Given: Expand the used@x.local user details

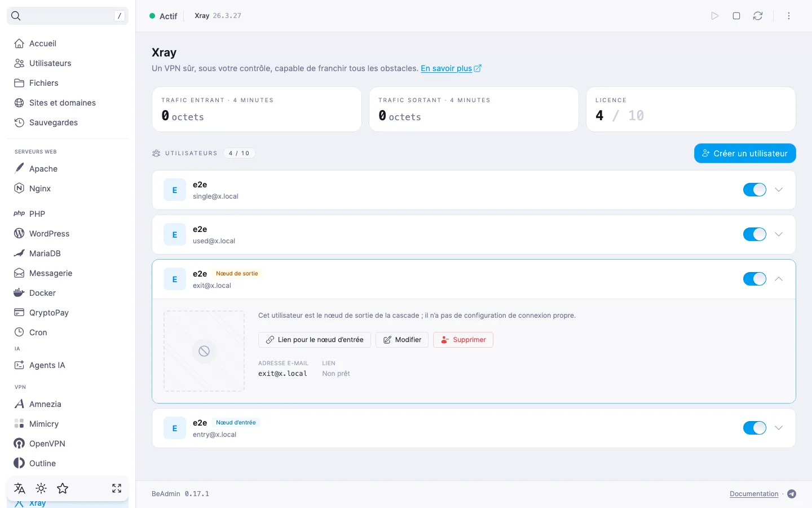Looking at the screenshot, I should click(x=779, y=234).
